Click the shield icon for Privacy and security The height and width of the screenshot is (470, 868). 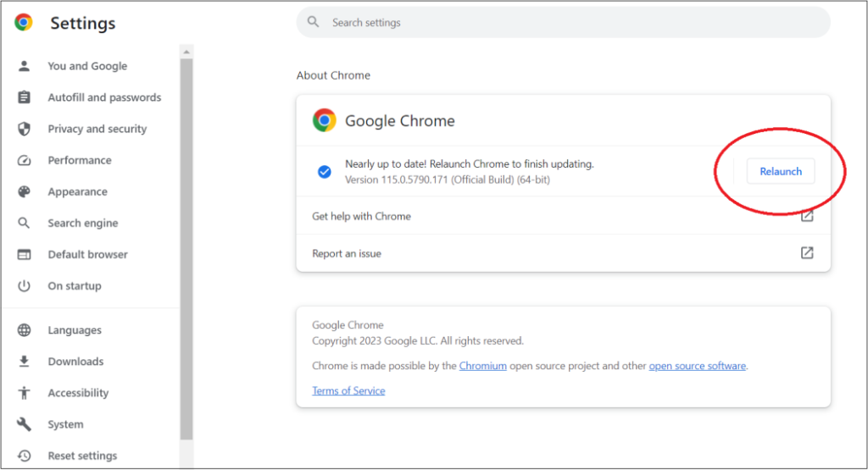tap(25, 129)
